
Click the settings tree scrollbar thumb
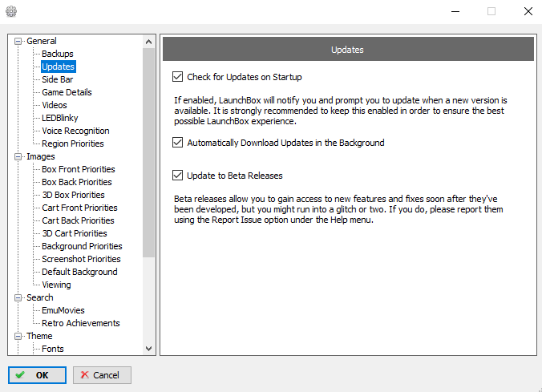pos(148,152)
